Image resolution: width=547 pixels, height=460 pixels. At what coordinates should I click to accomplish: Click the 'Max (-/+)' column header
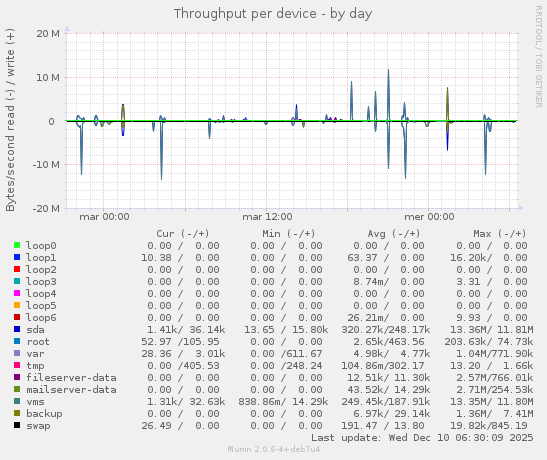pyautogui.click(x=500, y=234)
